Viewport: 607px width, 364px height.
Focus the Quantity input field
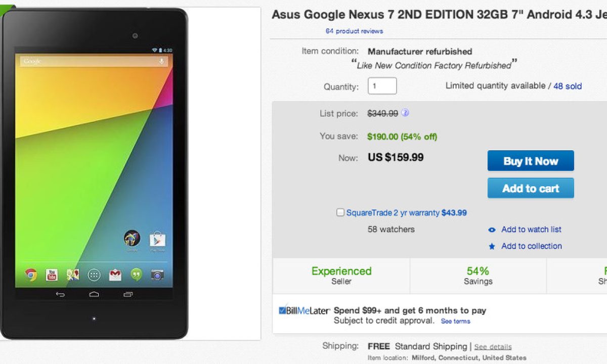382,86
